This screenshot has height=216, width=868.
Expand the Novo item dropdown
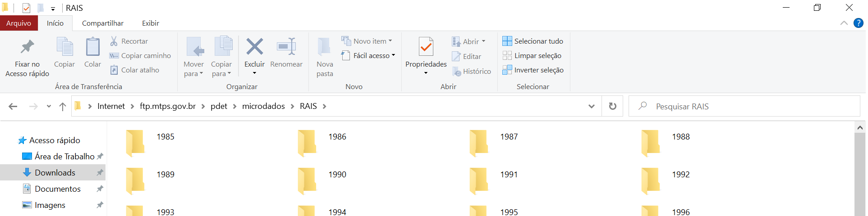click(367, 41)
